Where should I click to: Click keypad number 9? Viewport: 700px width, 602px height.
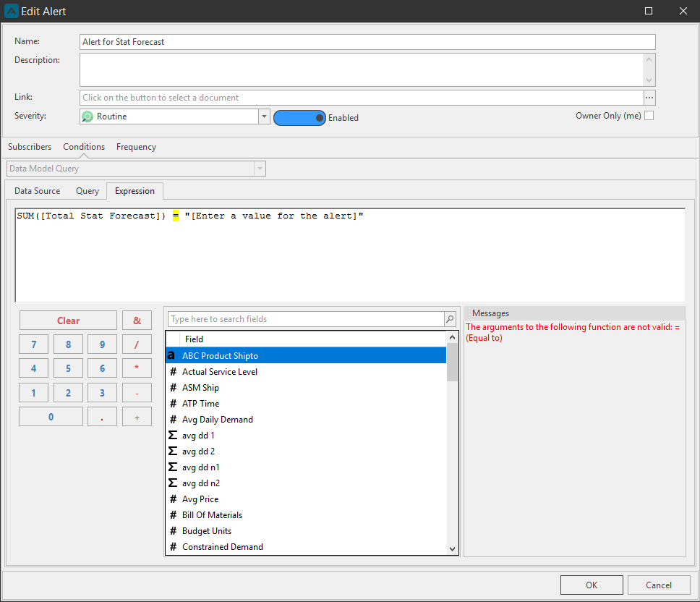pyautogui.click(x=102, y=344)
